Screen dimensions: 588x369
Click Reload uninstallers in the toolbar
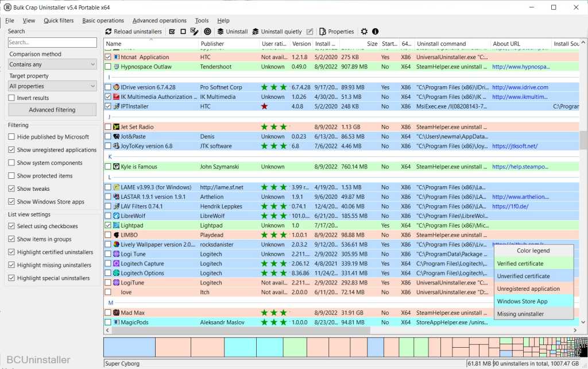coord(133,32)
